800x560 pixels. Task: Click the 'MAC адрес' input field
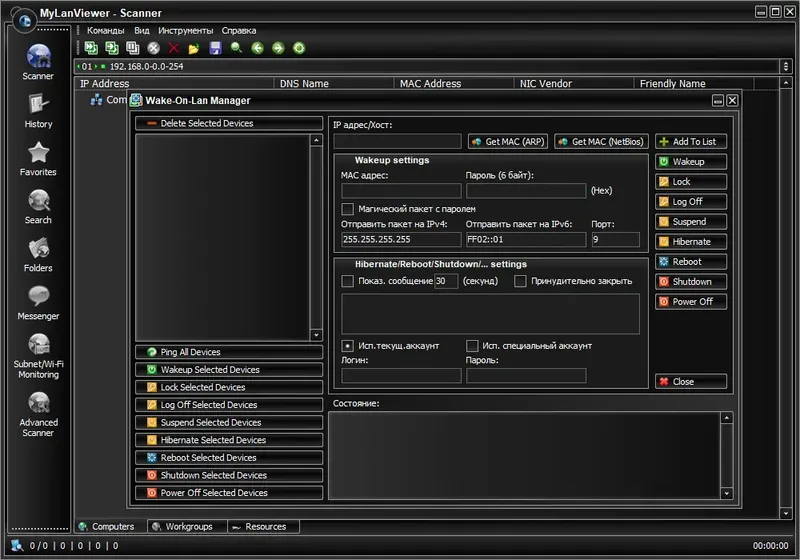[401, 191]
